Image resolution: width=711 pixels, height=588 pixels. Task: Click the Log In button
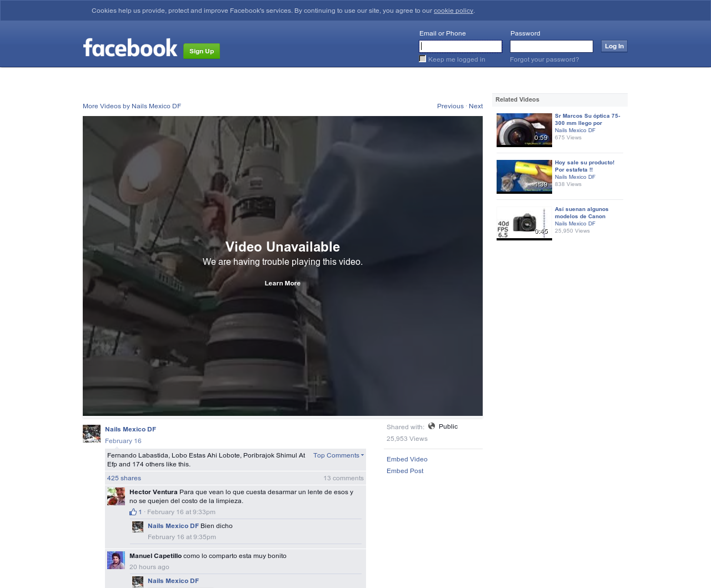(614, 46)
